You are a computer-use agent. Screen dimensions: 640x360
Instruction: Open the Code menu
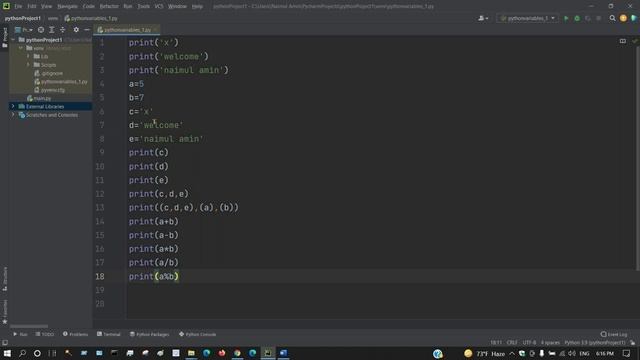[89, 6]
